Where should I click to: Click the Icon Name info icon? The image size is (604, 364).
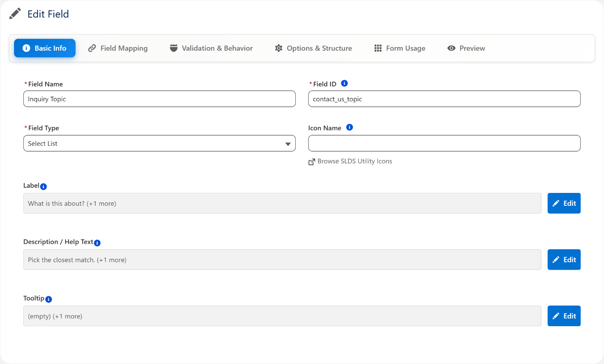(350, 127)
